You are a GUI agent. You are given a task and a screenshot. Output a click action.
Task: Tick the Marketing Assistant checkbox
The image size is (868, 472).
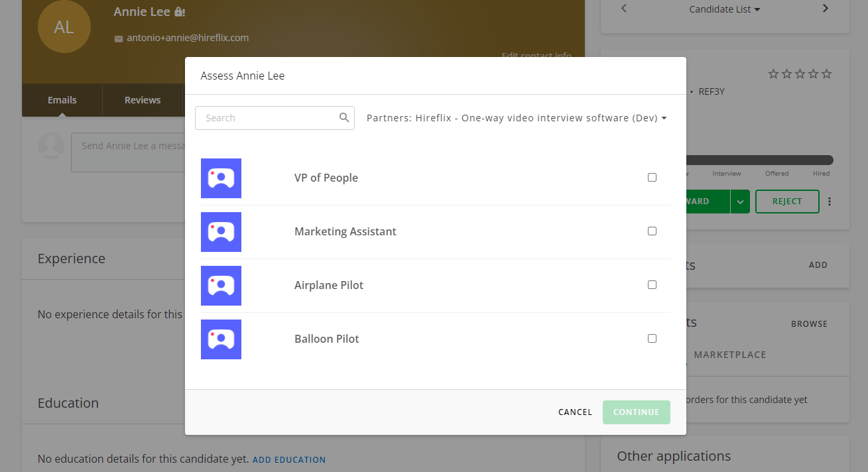pos(652,231)
